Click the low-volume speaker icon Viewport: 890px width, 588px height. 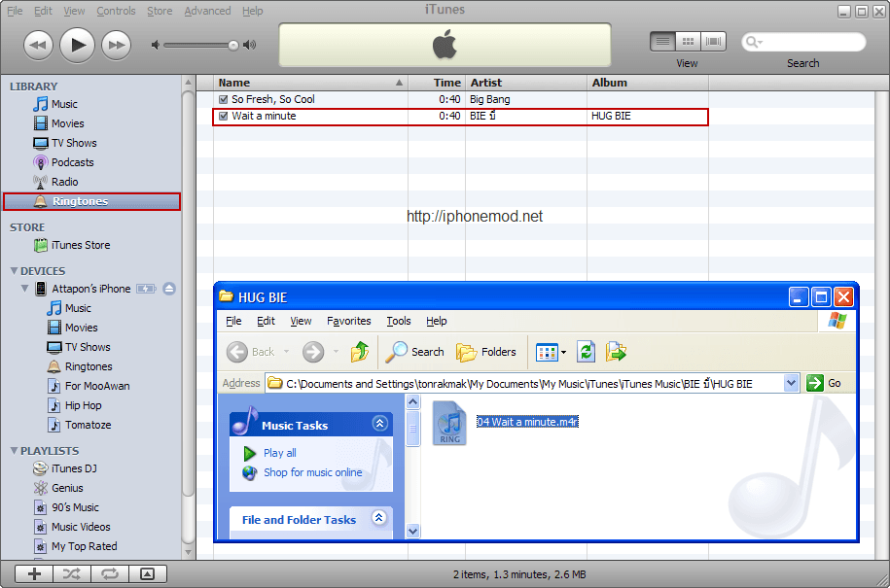coord(156,45)
